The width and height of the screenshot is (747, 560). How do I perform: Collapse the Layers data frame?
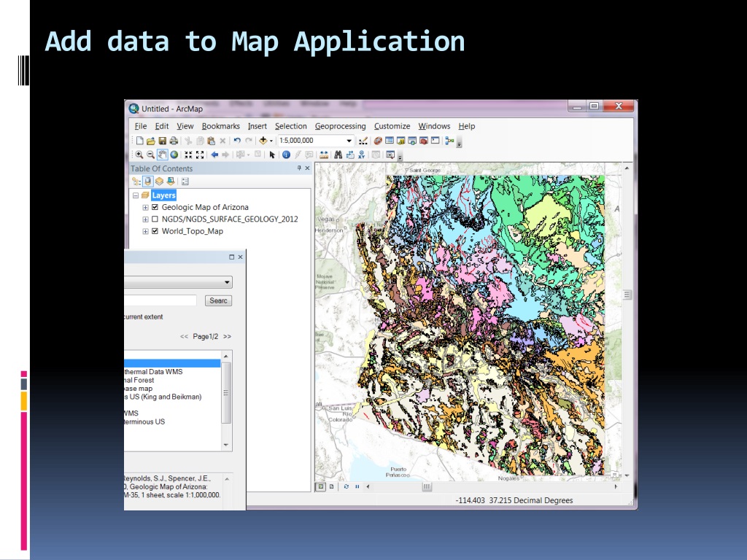[136, 195]
